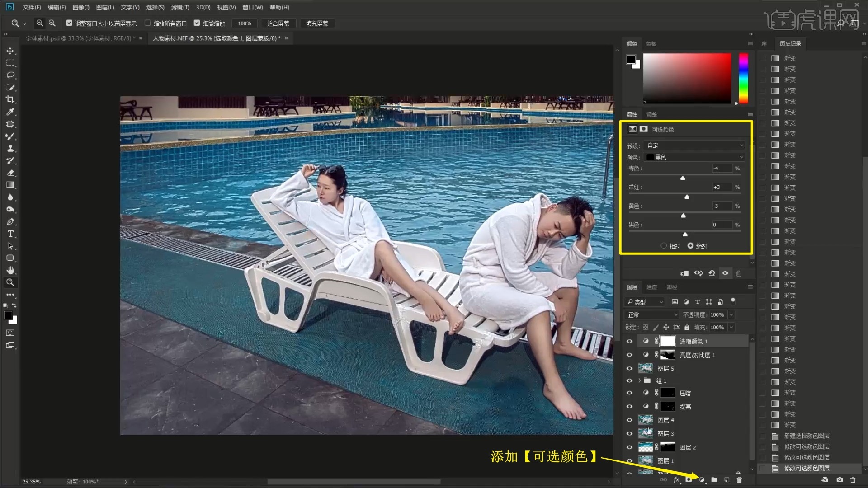This screenshot has height=488, width=868.
Task: Click the 适合屏幕 button
Action: [278, 23]
